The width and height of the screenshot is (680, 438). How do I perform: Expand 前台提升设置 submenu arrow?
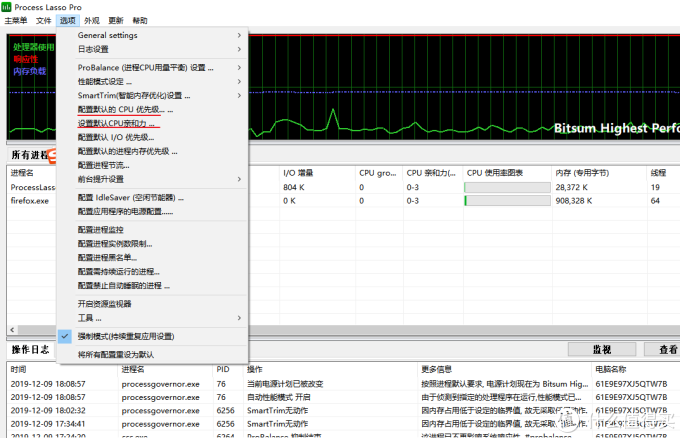239,179
